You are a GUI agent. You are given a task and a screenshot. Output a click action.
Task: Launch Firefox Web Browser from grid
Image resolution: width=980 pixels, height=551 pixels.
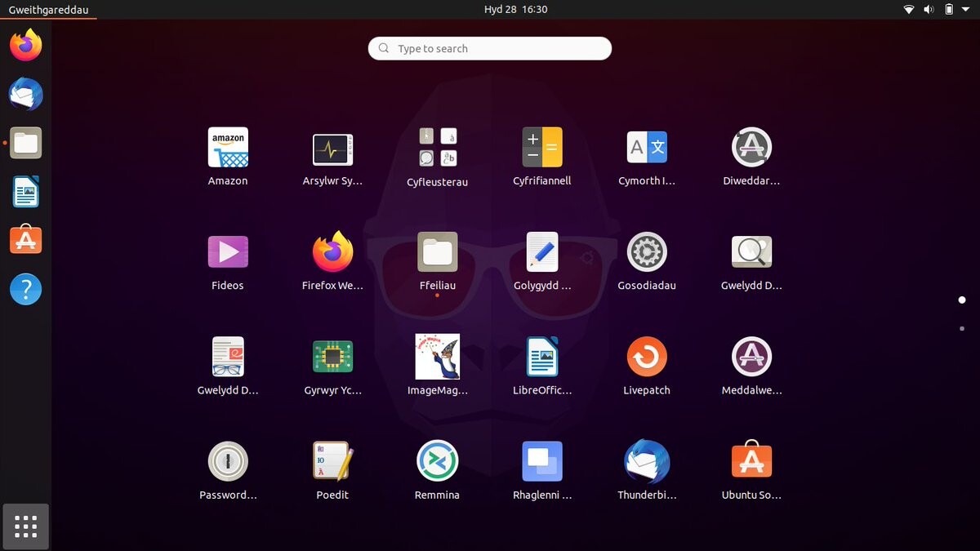click(x=332, y=252)
